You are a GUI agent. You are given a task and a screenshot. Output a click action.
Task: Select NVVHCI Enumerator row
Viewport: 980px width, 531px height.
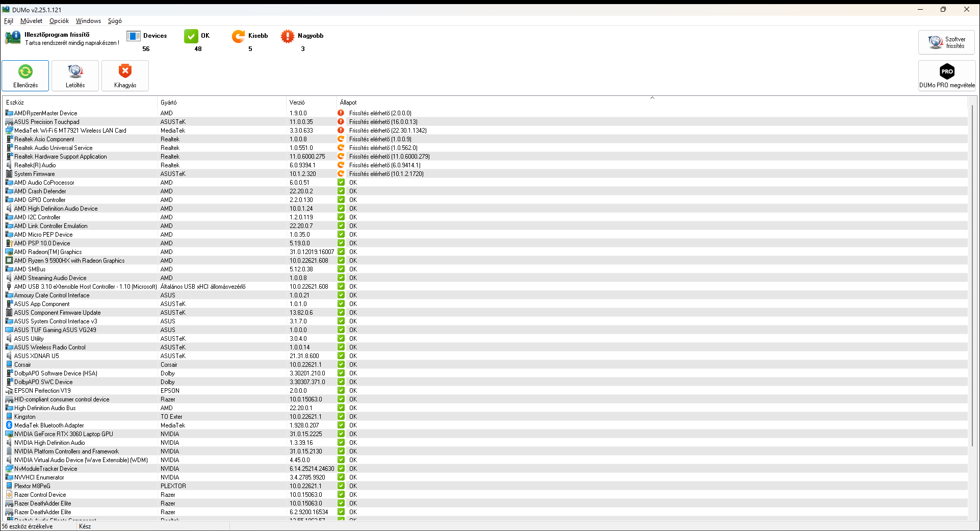pyautogui.click(x=485, y=477)
